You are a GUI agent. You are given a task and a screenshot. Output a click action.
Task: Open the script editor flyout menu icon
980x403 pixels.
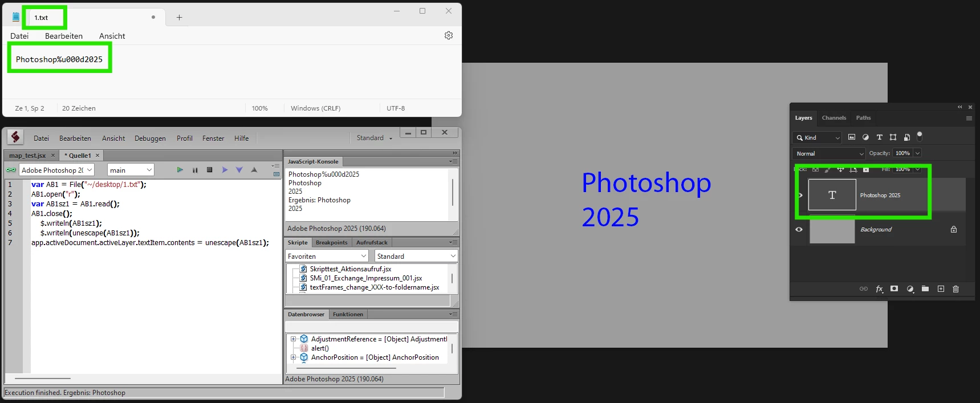[276, 166]
